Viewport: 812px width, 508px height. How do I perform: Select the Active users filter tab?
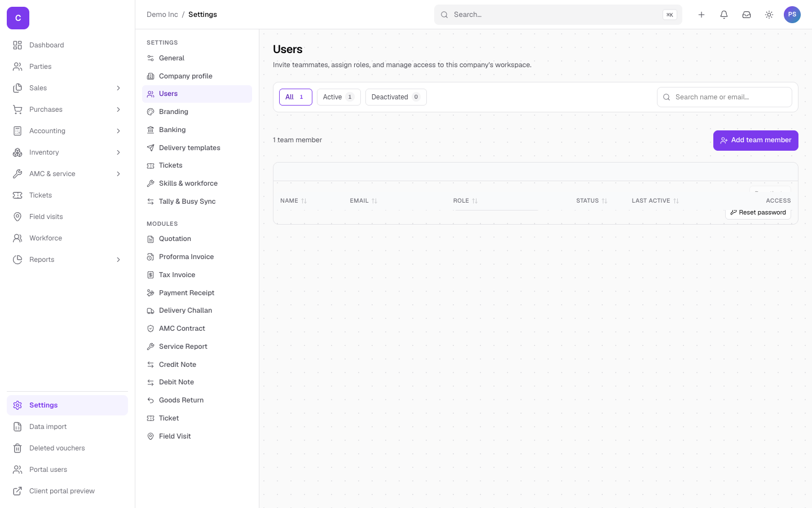[338, 97]
